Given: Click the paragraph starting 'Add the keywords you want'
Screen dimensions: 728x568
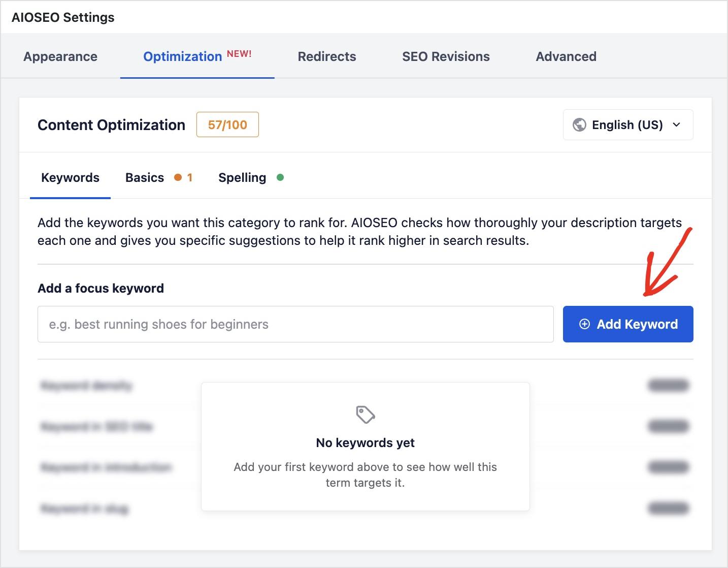Looking at the screenshot, I should 359,232.
